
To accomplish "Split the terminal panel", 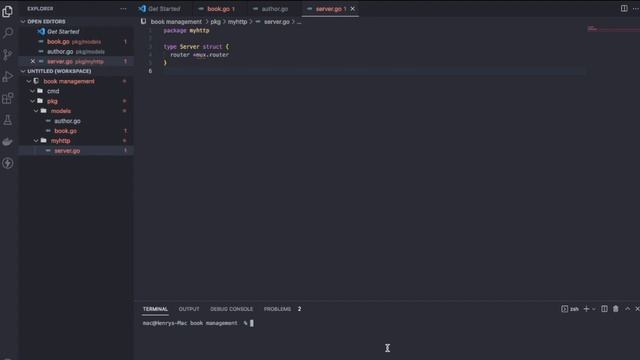I will [x=604, y=309].
